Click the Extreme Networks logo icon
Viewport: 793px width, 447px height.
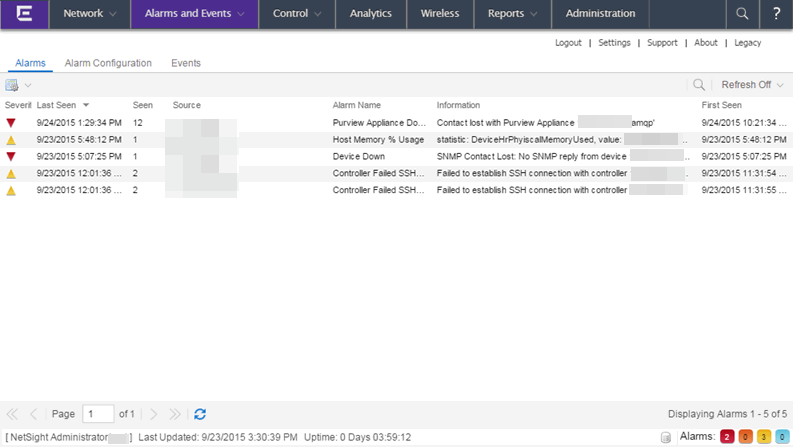click(x=24, y=14)
